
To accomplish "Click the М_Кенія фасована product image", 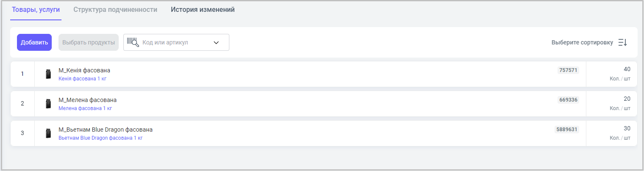I will click(48, 74).
